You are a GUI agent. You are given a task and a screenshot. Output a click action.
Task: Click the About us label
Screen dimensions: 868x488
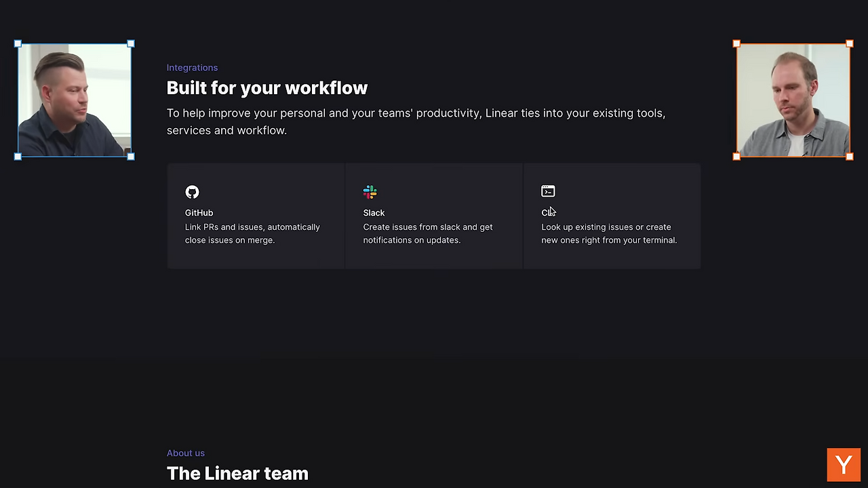click(x=185, y=453)
